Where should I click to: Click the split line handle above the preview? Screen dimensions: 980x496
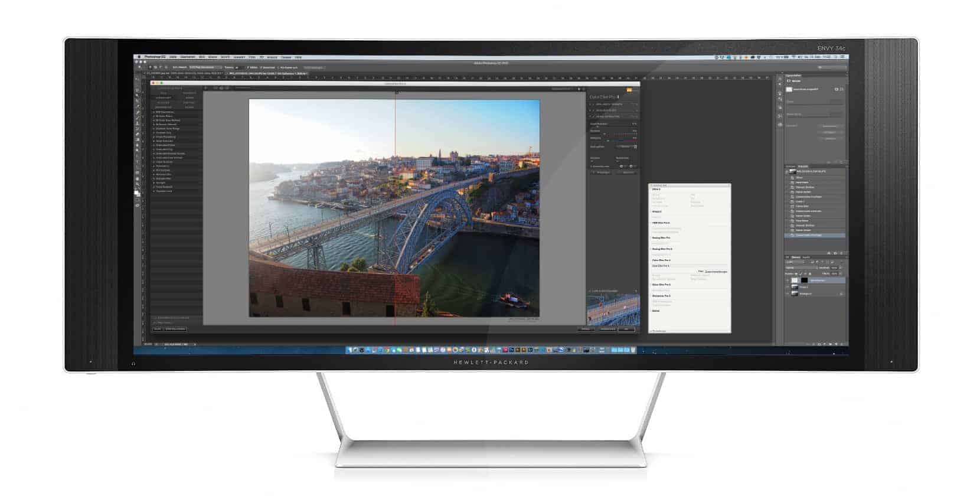pyautogui.click(x=396, y=92)
